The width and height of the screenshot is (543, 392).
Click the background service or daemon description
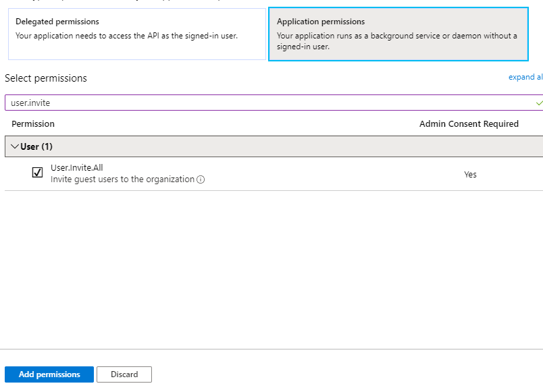[x=397, y=41]
